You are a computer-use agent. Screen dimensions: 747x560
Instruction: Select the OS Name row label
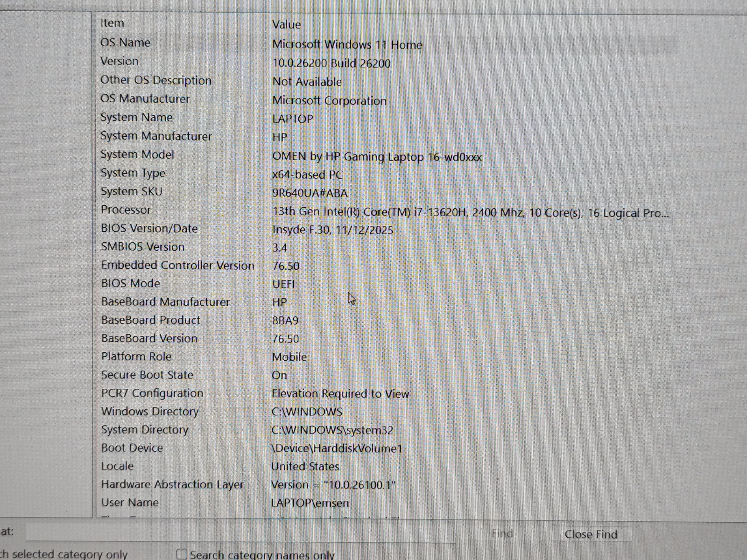point(125,42)
